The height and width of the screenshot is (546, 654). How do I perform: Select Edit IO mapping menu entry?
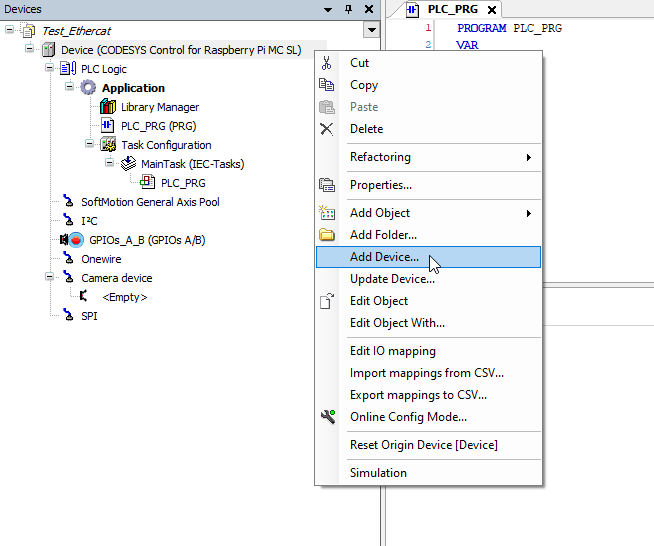[x=428, y=351]
